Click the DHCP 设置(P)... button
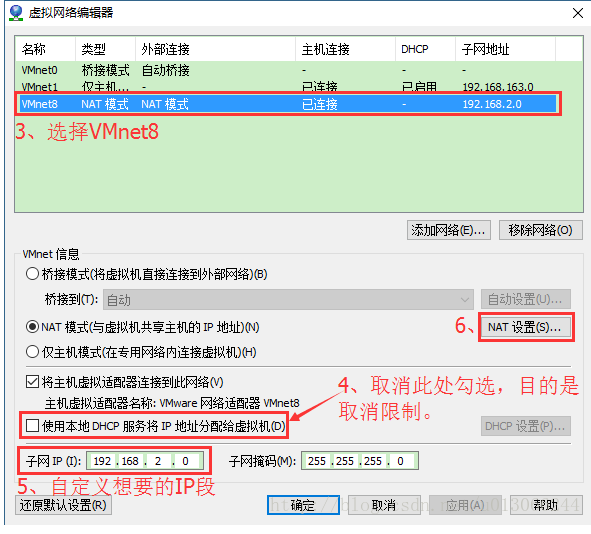The image size is (591, 534). (525, 426)
